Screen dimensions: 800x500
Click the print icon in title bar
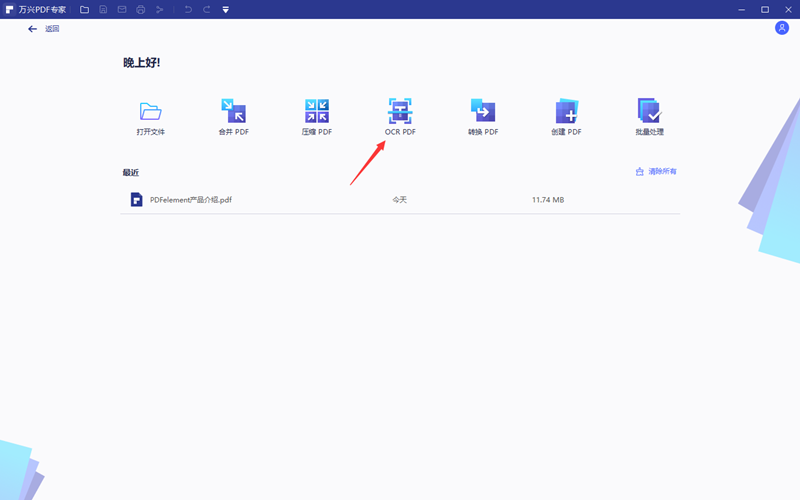[141, 9]
